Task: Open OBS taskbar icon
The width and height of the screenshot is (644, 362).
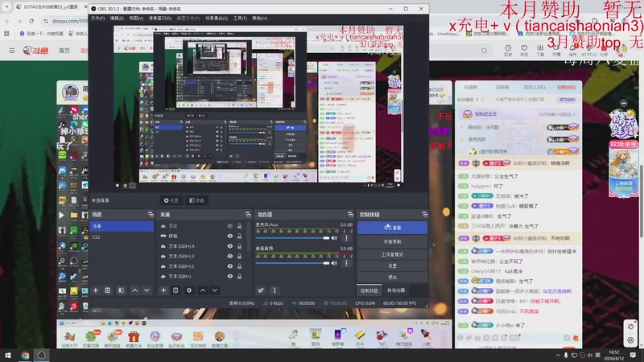Action: click(42, 355)
